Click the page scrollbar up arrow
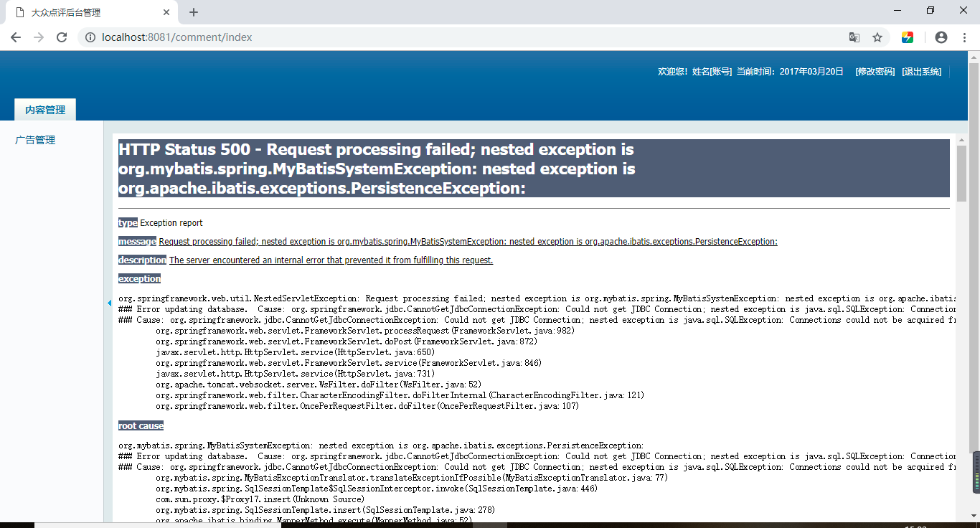The image size is (980, 528). click(x=974, y=57)
